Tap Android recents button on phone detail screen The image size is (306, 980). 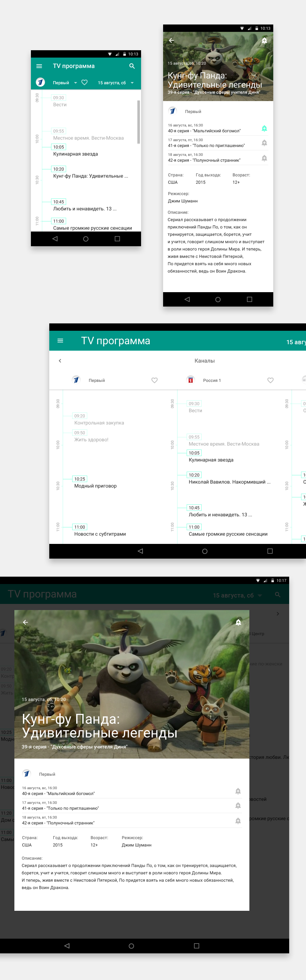coord(249,300)
